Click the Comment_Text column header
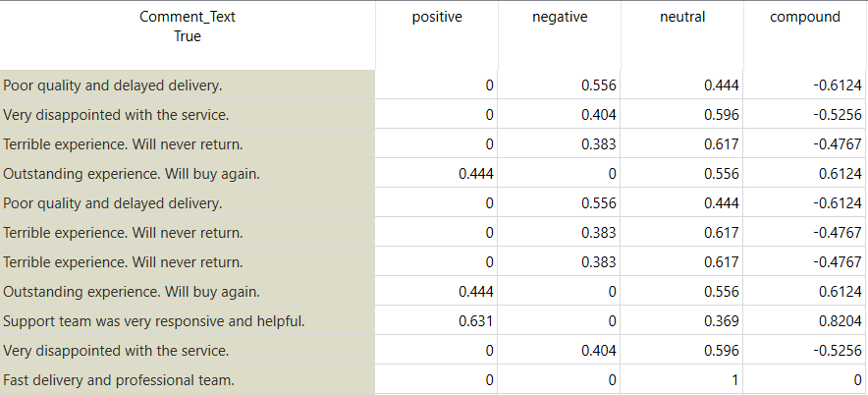Image resolution: width=868 pixels, height=395 pixels. pos(187,17)
